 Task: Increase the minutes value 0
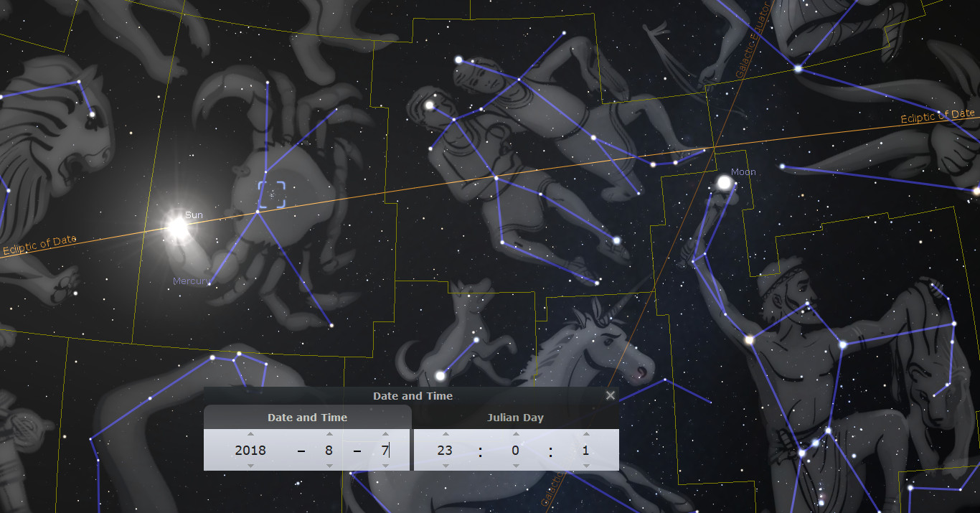pyautogui.click(x=516, y=434)
